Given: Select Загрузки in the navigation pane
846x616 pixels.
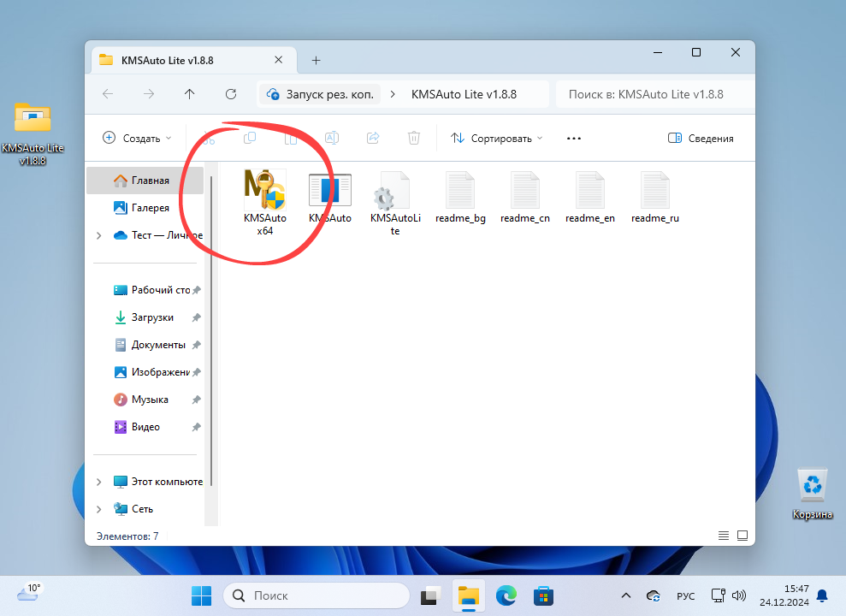Looking at the screenshot, I should coord(152,317).
